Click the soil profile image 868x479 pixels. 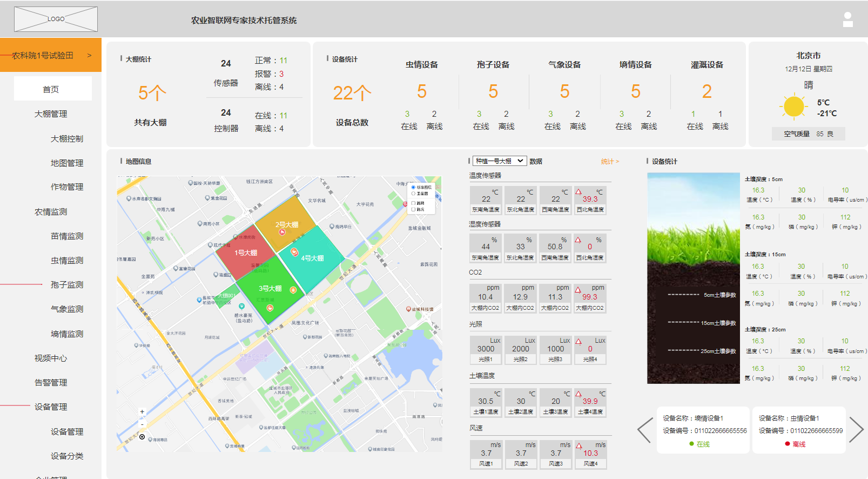[693, 278]
